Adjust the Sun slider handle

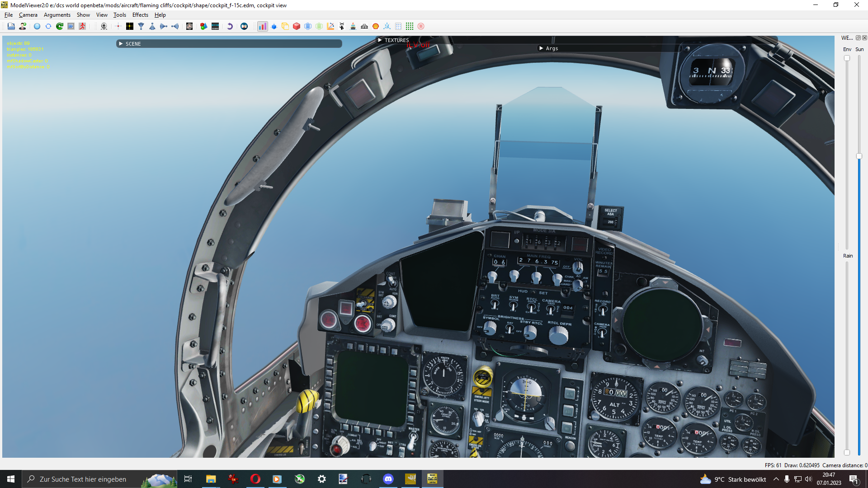pyautogui.click(x=859, y=156)
